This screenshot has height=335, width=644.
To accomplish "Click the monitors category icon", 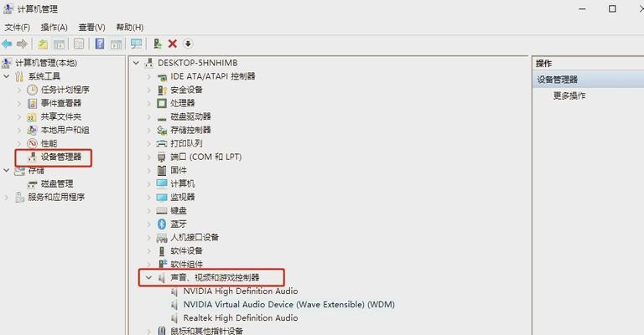I will [162, 197].
